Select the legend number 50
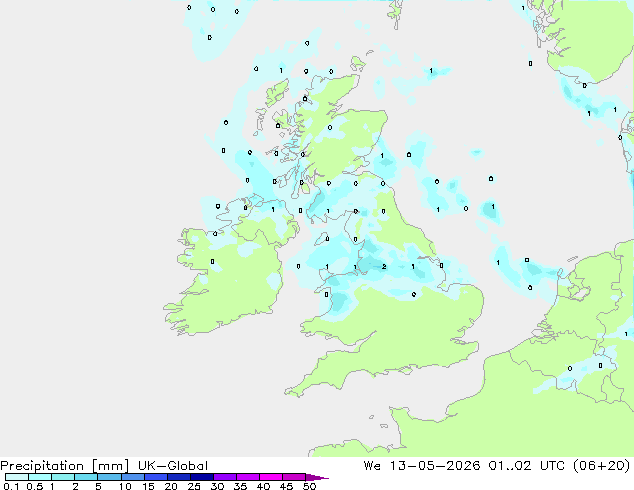 pos(309,486)
